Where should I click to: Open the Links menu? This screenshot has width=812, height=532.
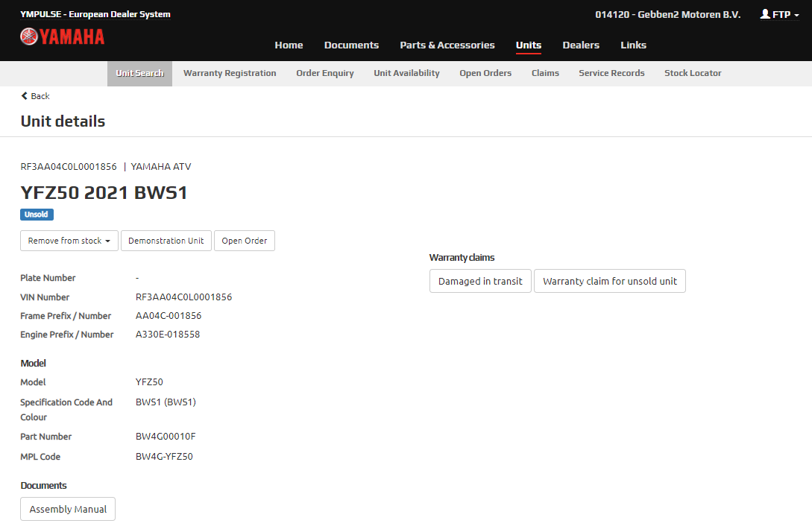[x=633, y=45]
